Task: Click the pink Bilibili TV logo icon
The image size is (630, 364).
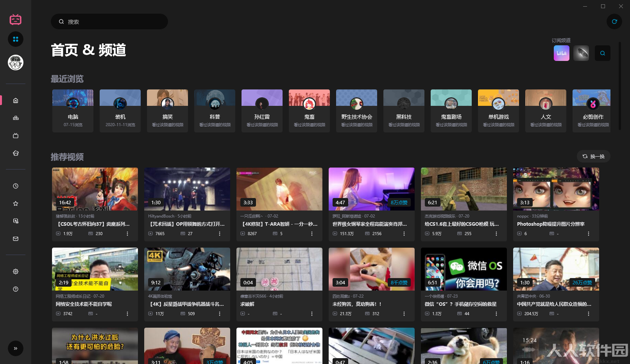Action: click(x=16, y=19)
